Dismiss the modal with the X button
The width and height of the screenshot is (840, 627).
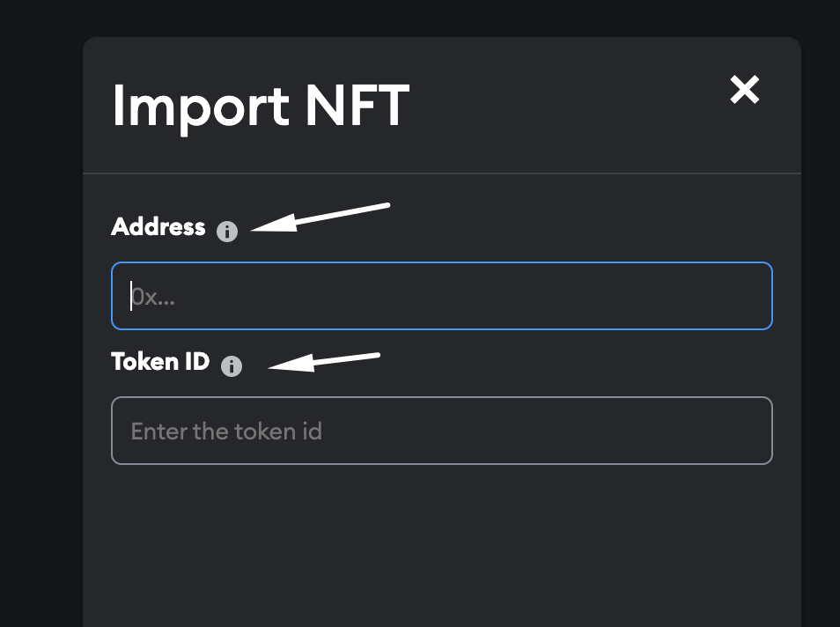(745, 89)
